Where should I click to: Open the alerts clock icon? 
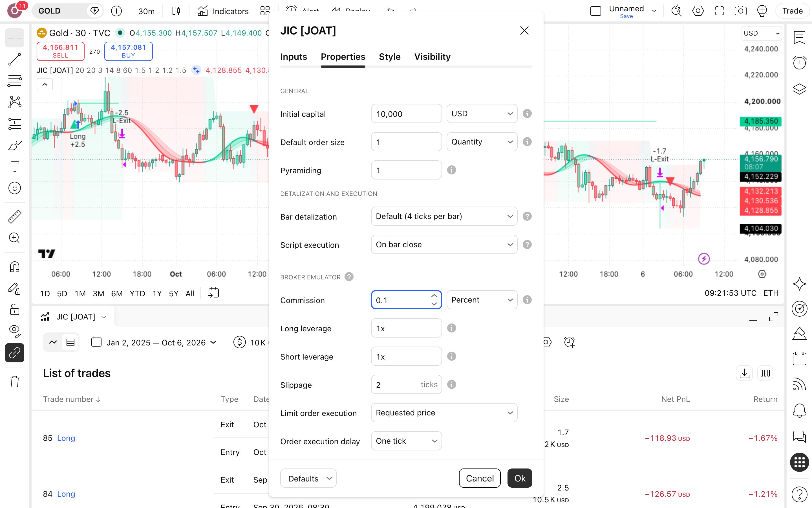(x=800, y=62)
